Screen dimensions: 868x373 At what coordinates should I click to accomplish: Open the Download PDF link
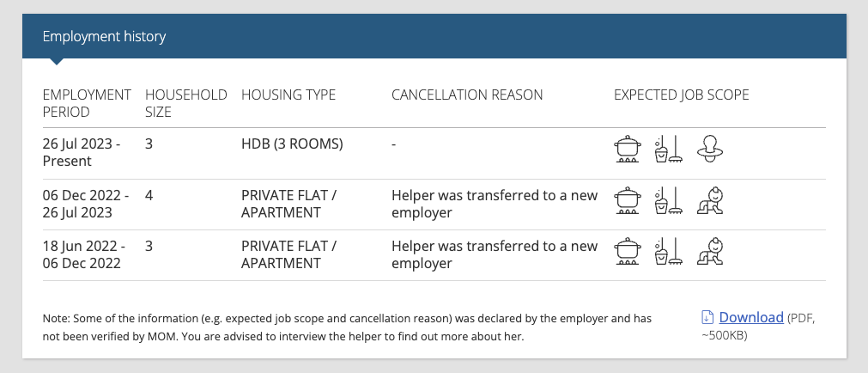(751, 318)
